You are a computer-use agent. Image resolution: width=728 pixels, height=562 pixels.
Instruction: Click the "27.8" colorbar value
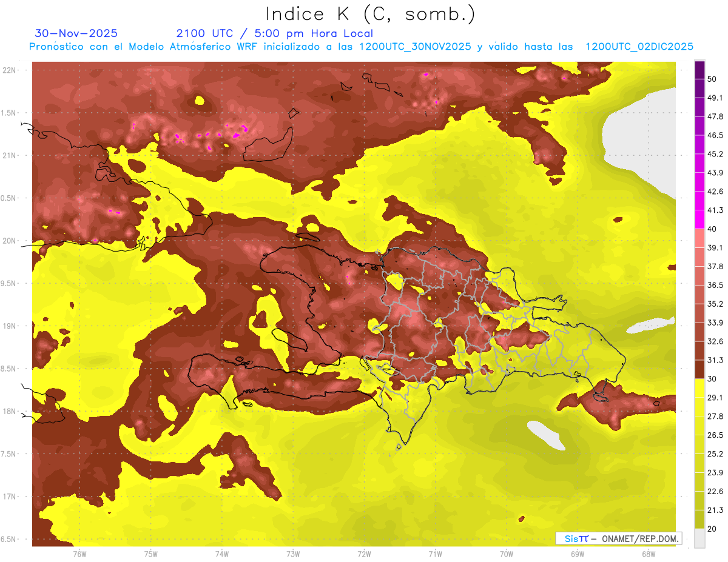[715, 416]
